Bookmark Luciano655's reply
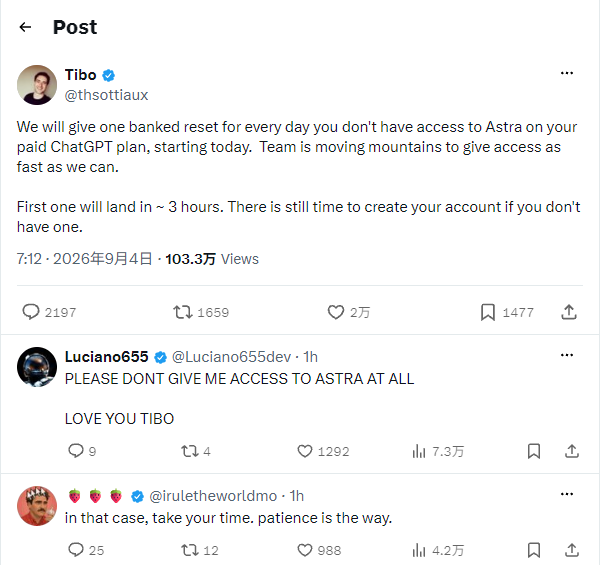Screen dimensions: 605x565 click(534, 451)
